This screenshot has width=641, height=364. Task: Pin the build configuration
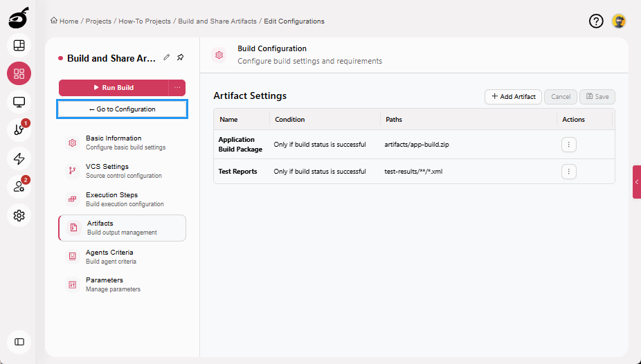point(180,57)
